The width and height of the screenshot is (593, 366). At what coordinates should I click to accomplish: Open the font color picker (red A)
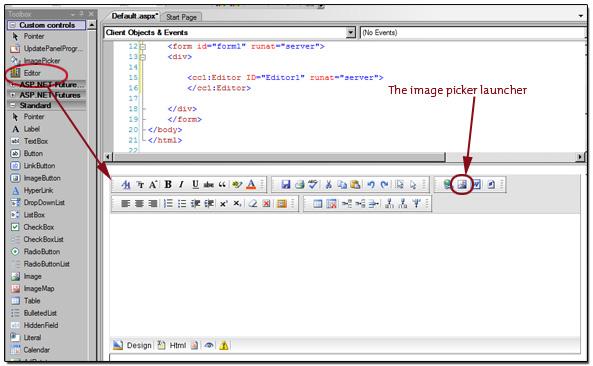251,185
